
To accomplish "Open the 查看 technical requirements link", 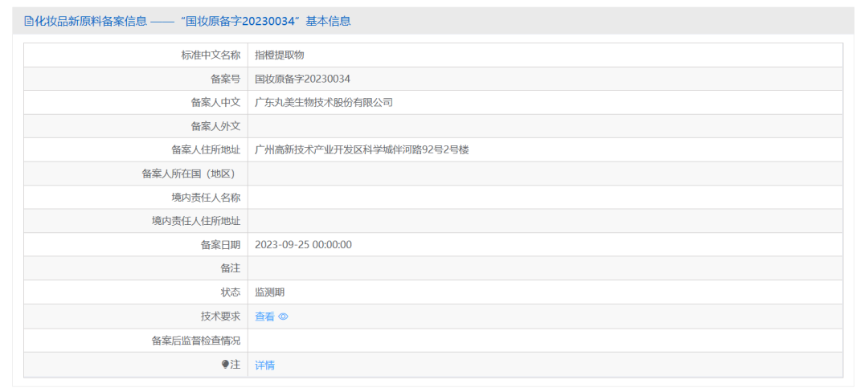I will [x=264, y=316].
